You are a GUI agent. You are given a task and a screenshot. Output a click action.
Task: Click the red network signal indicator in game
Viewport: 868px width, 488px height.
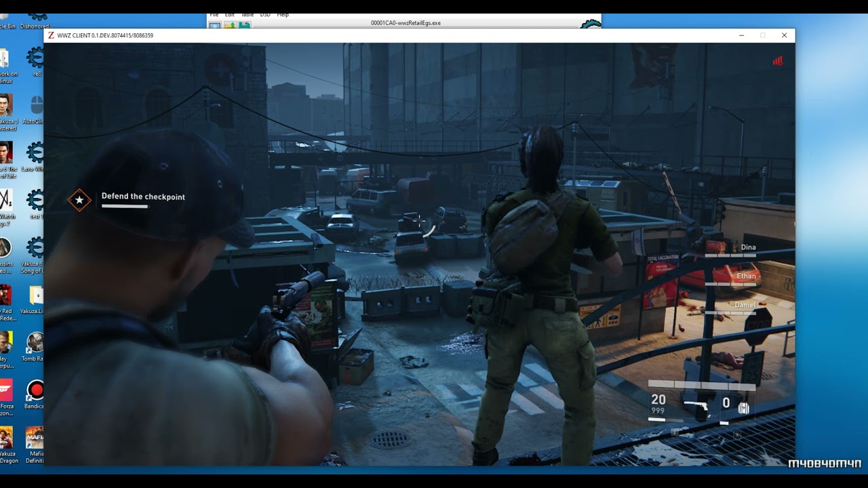tap(778, 61)
